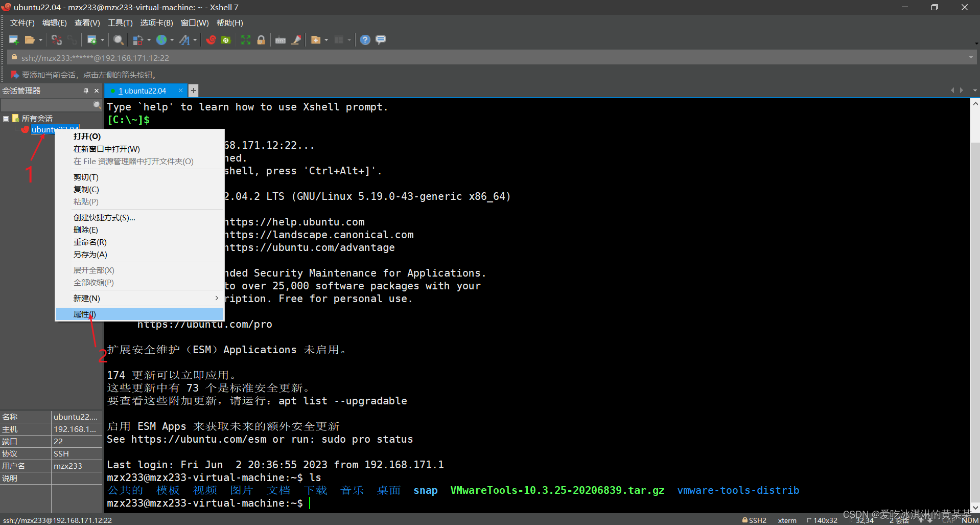Click the right arrow to scroll tabs

(961, 90)
